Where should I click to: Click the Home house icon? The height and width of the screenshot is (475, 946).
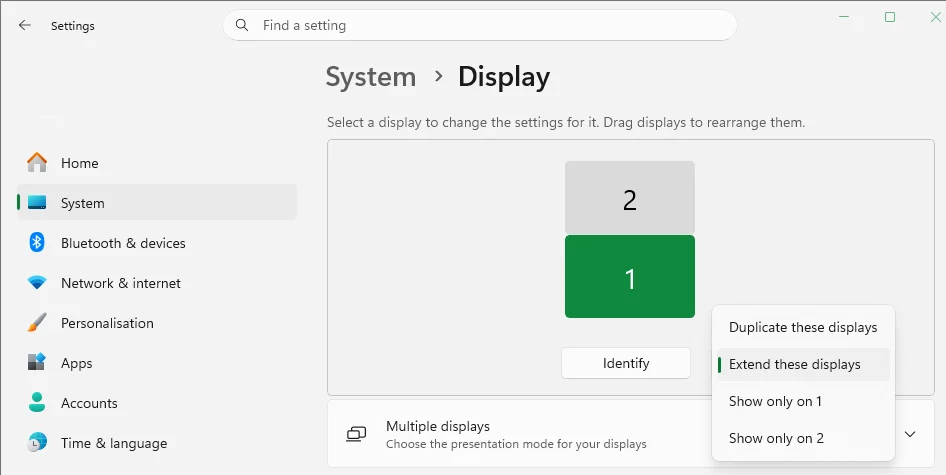(x=37, y=163)
